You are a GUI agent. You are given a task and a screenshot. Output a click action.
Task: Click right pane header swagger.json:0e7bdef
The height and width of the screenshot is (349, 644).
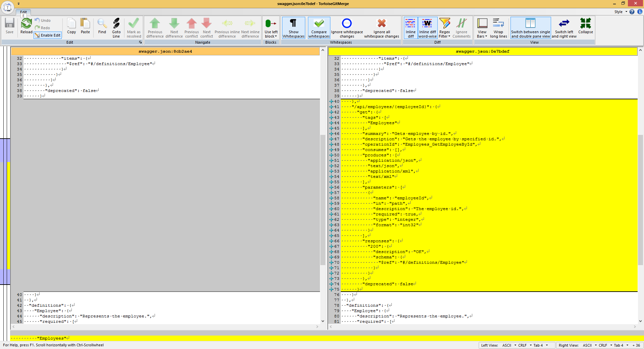pyautogui.click(x=483, y=51)
